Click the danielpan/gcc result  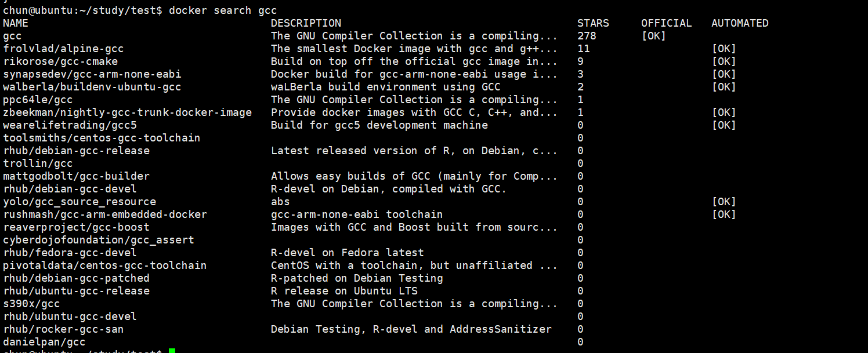click(x=44, y=342)
